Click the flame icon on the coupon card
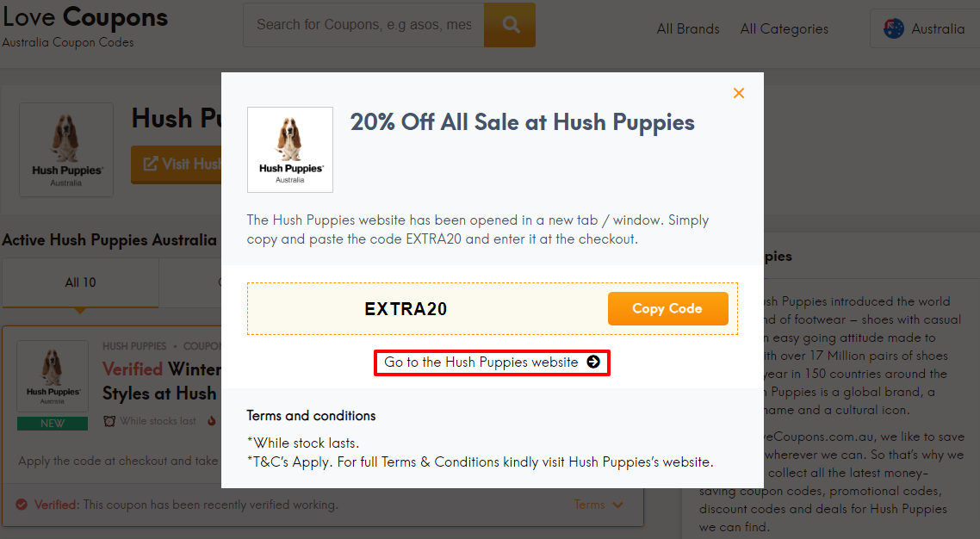This screenshot has height=539, width=980. tap(211, 421)
